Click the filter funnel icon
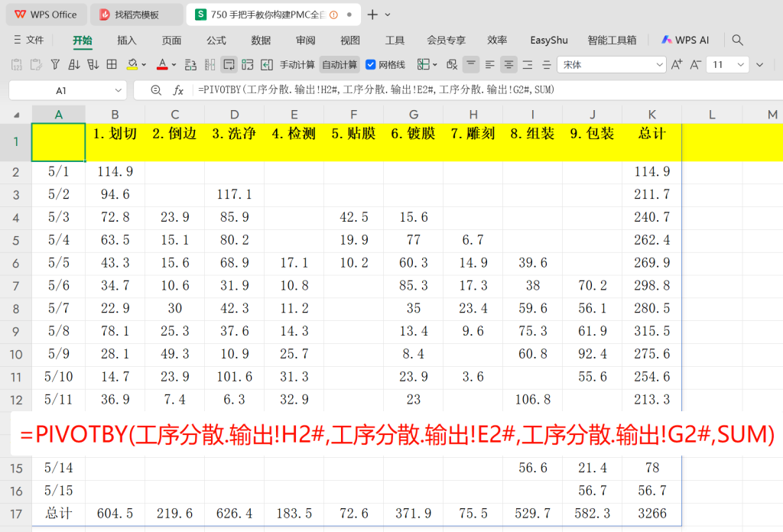The width and height of the screenshot is (783, 532). 55,65
